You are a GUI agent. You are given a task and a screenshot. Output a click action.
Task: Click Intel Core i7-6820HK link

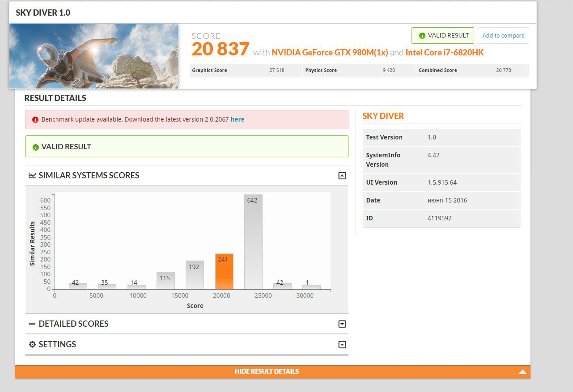(445, 52)
